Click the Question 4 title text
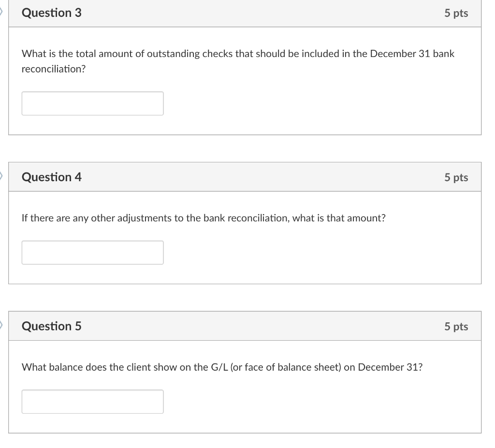This screenshot has width=495, height=448. pyautogui.click(x=52, y=177)
